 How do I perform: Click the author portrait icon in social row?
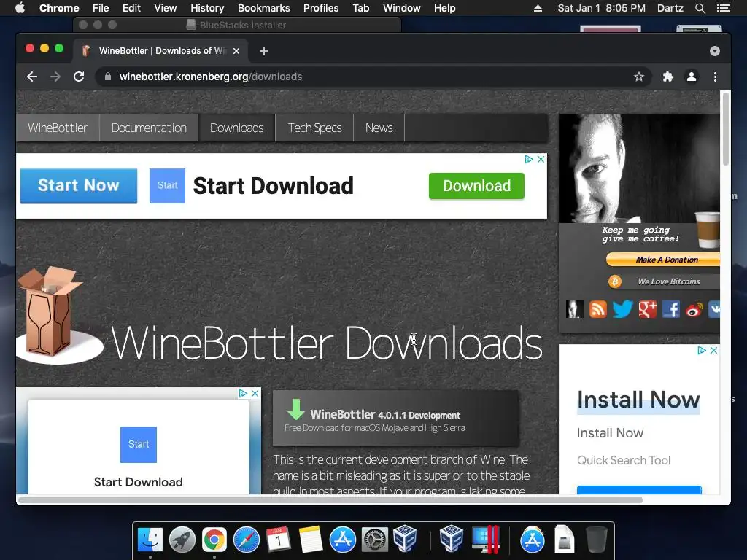tap(575, 309)
